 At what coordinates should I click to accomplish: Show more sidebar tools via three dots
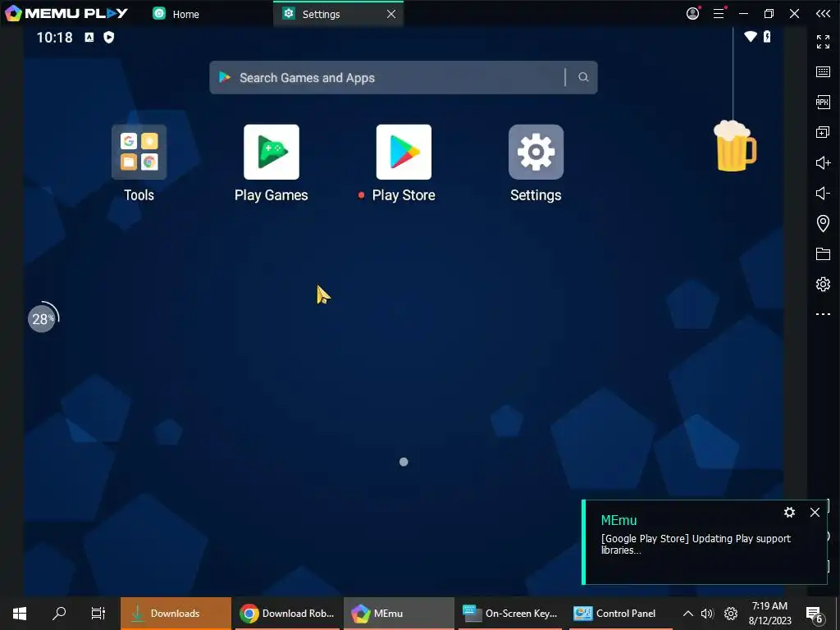point(823,314)
